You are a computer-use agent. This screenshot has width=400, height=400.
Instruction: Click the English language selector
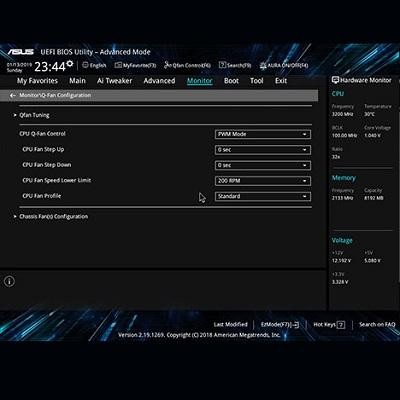click(x=94, y=65)
